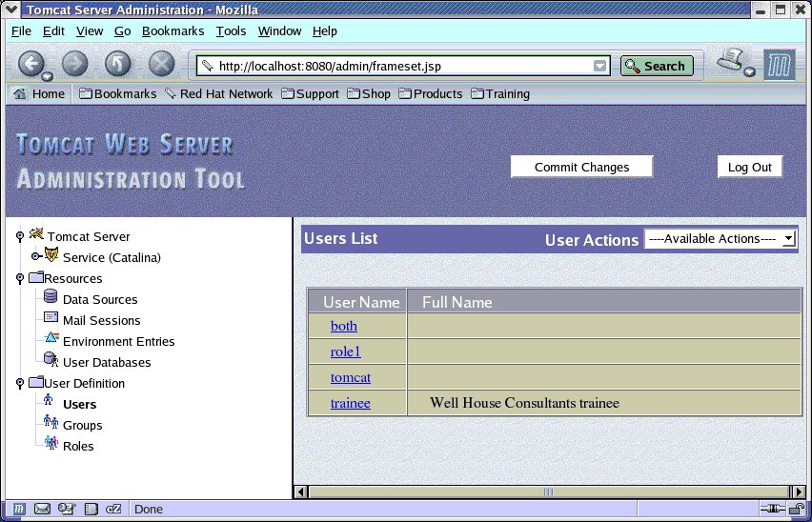Open Navigator from status bar icon
This screenshot has width=812, height=522.
[x=19, y=509]
